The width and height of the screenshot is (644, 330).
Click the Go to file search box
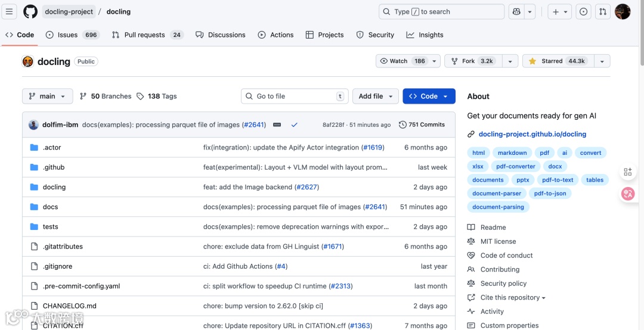point(295,96)
